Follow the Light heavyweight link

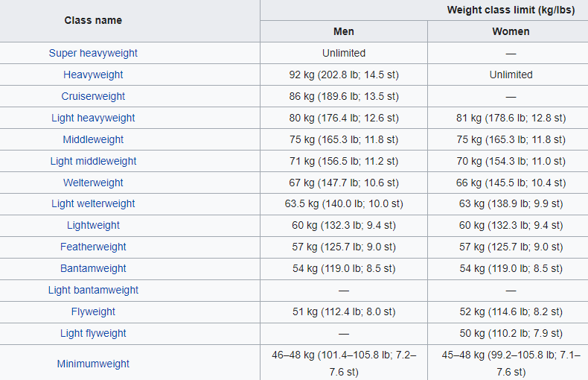93,118
